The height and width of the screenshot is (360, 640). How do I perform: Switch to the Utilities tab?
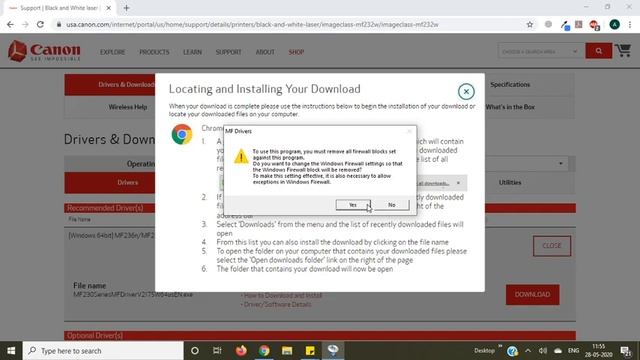(510, 182)
